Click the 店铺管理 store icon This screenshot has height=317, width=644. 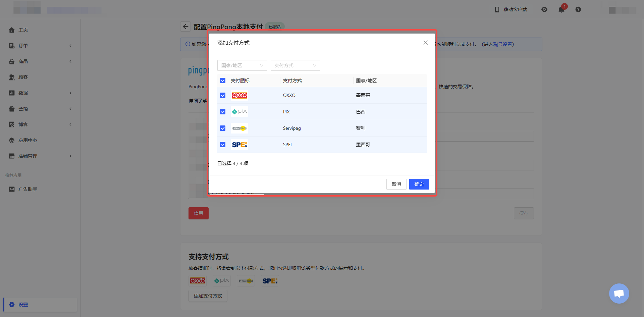pyautogui.click(x=12, y=156)
